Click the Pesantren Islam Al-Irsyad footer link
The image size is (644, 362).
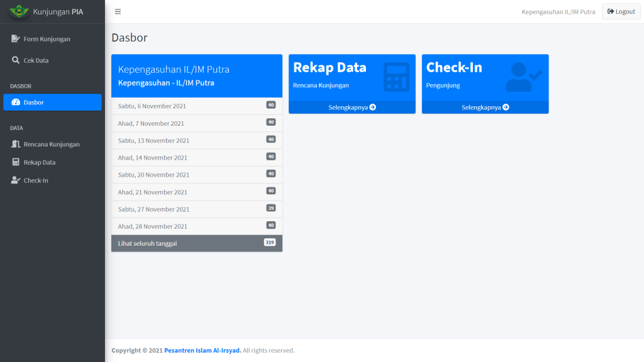click(x=203, y=351)
